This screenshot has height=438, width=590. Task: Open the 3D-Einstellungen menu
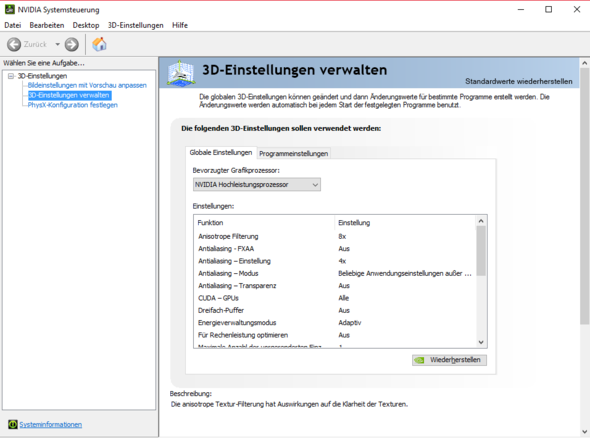point(135,25)
